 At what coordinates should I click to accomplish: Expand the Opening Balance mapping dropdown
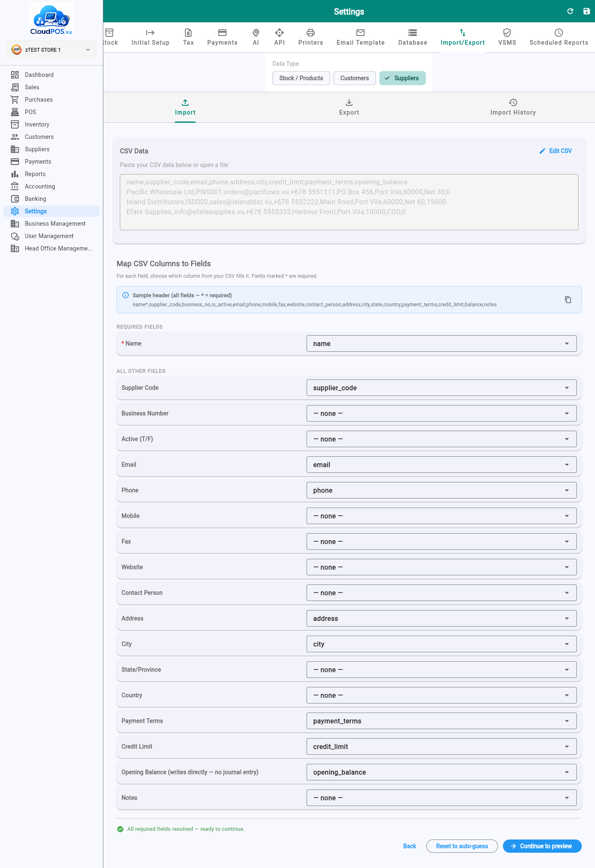pyautogui.click(x=441, y=772)
